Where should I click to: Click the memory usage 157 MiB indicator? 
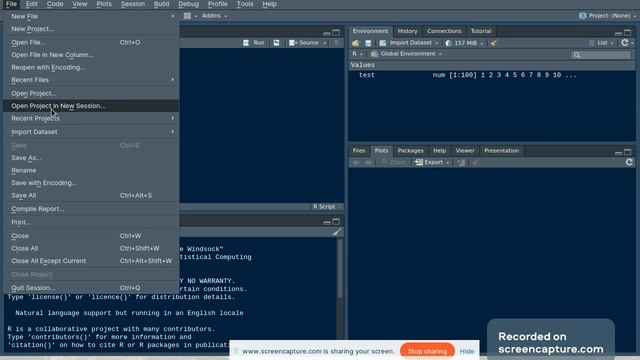[464, 43]
